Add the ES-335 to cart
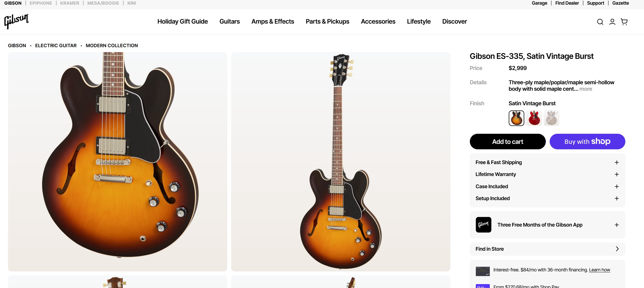 [x=508, y=142]
